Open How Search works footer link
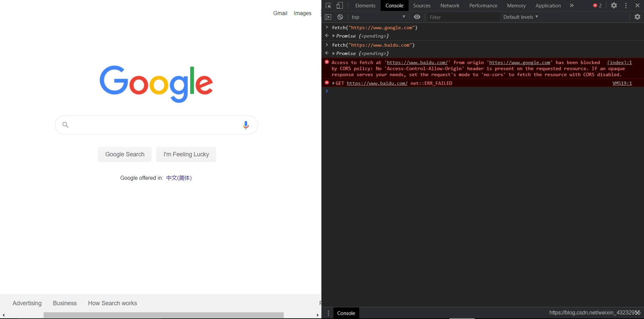 pyautogui.click(x=112, y=303)
